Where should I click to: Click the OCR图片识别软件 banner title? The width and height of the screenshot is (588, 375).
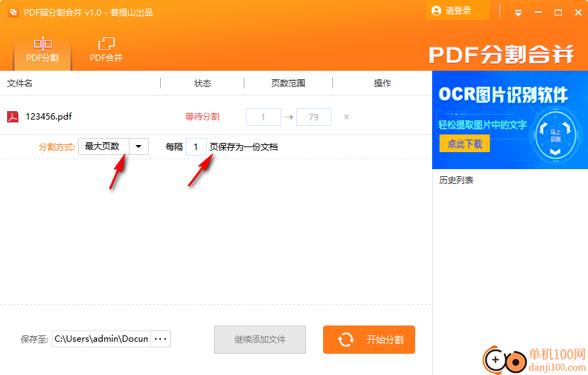coord(503,95)
